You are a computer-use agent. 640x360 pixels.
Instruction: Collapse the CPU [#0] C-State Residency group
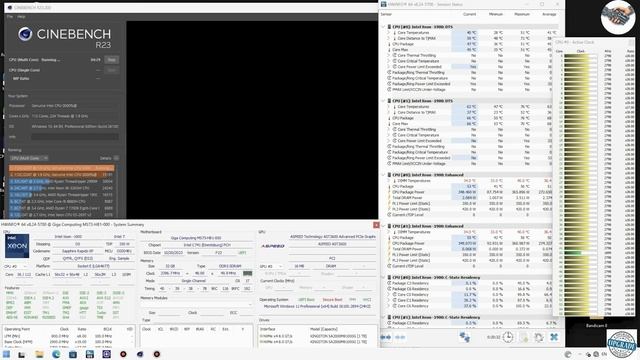[384, 278]
